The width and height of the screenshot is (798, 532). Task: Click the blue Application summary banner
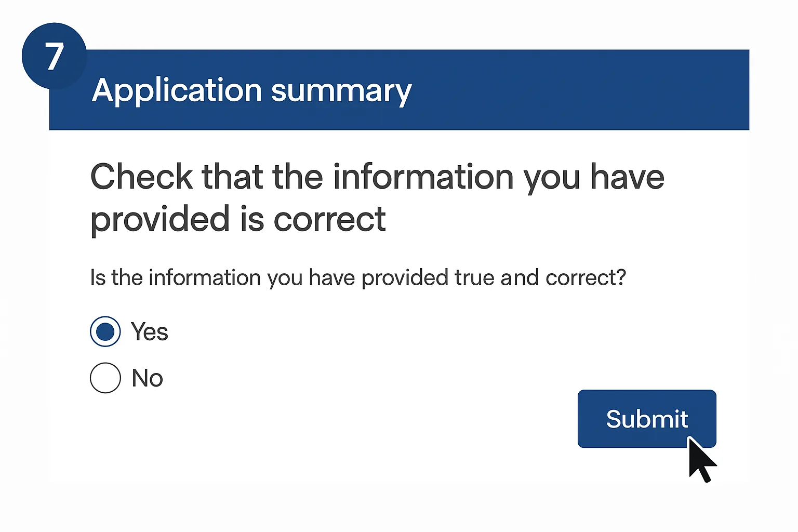tap(520, 90)
